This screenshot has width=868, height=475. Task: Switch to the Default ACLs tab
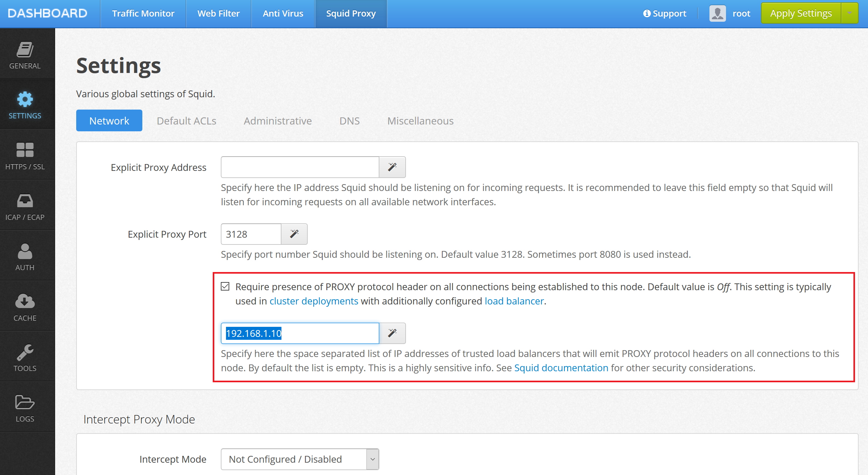186,121
